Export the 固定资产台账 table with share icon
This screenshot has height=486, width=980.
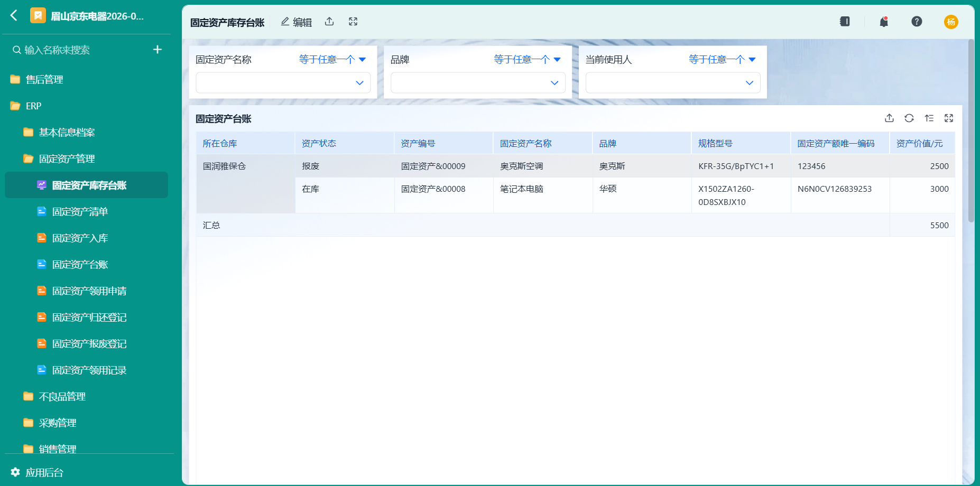889,118
